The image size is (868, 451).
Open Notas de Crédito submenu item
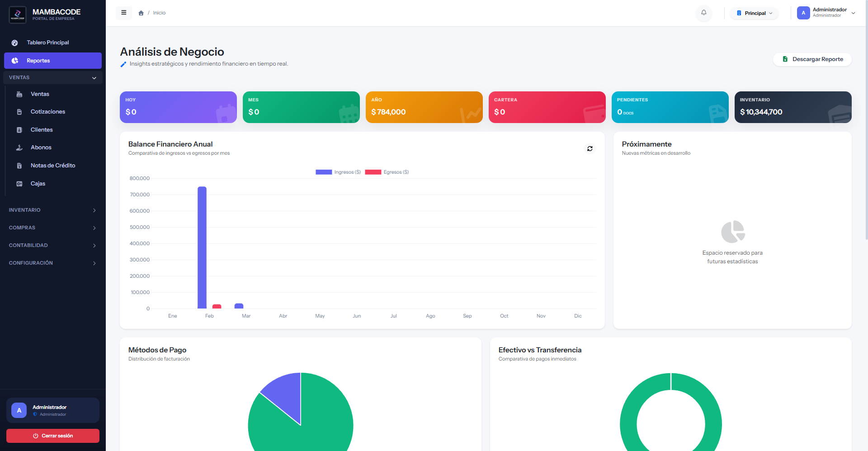coord(54,166)
